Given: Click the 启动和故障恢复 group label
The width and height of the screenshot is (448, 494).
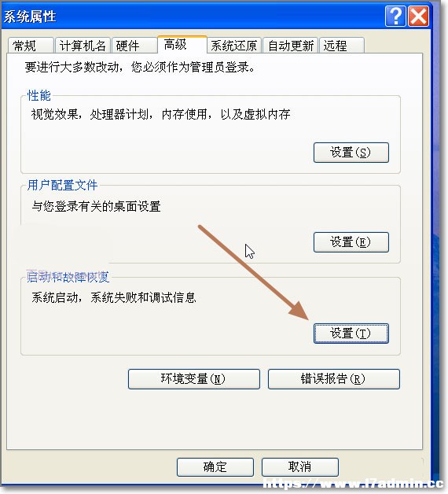Looking at the screenshot, I should (68, 277).
